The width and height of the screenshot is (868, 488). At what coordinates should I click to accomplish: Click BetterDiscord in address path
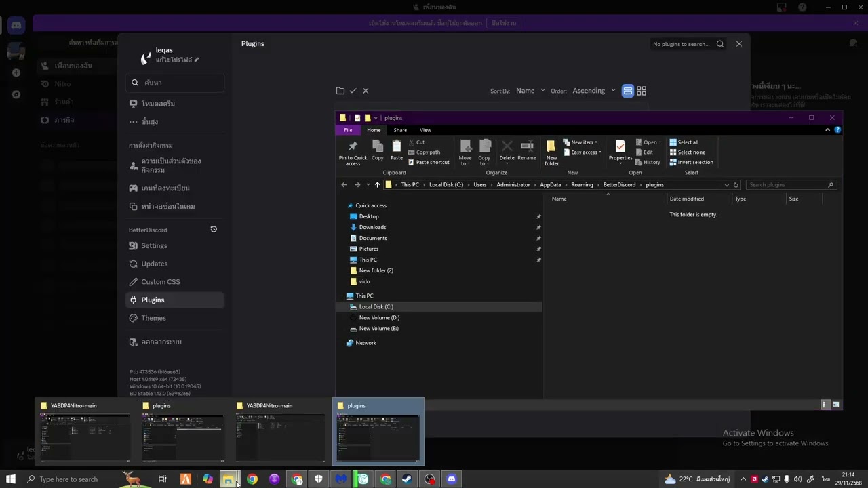point(620,185)
